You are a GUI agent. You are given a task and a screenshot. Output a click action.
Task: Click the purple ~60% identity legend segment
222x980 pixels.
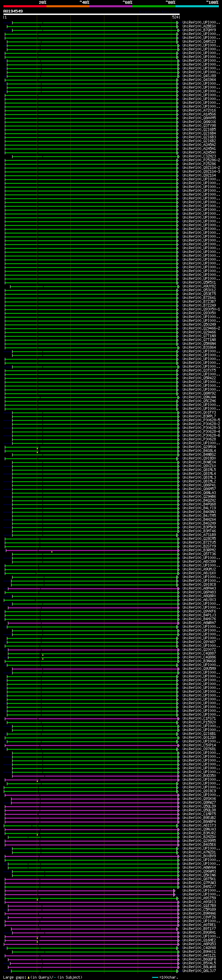coord(111,6)
